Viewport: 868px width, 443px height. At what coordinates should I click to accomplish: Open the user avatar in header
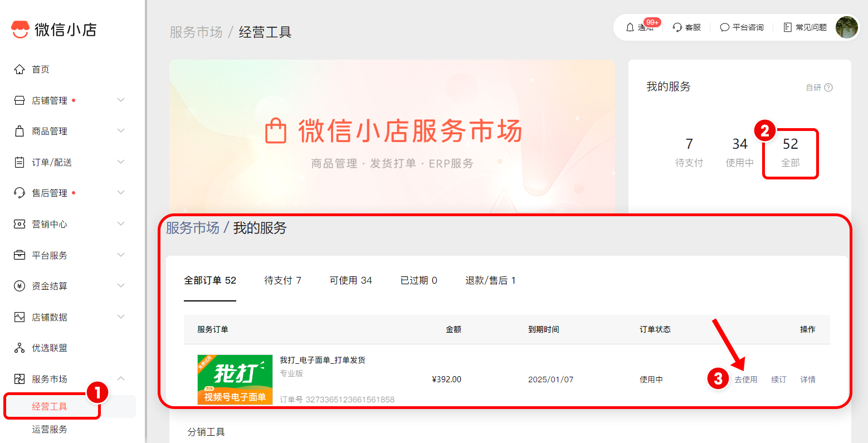click(x=846, y=27)
